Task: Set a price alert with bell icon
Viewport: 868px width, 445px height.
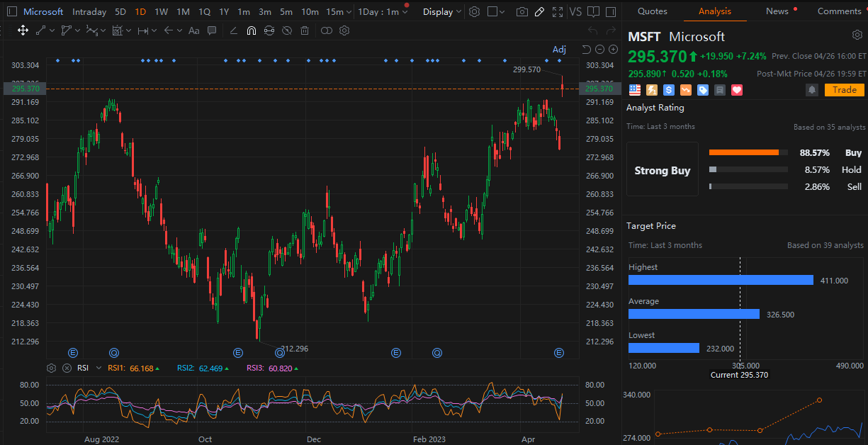Action: coord(812,90)
